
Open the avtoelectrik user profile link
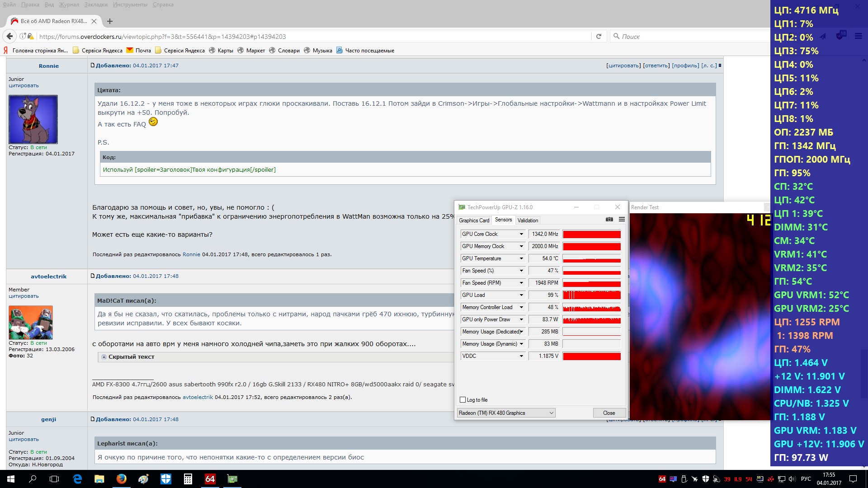(48, 277)
